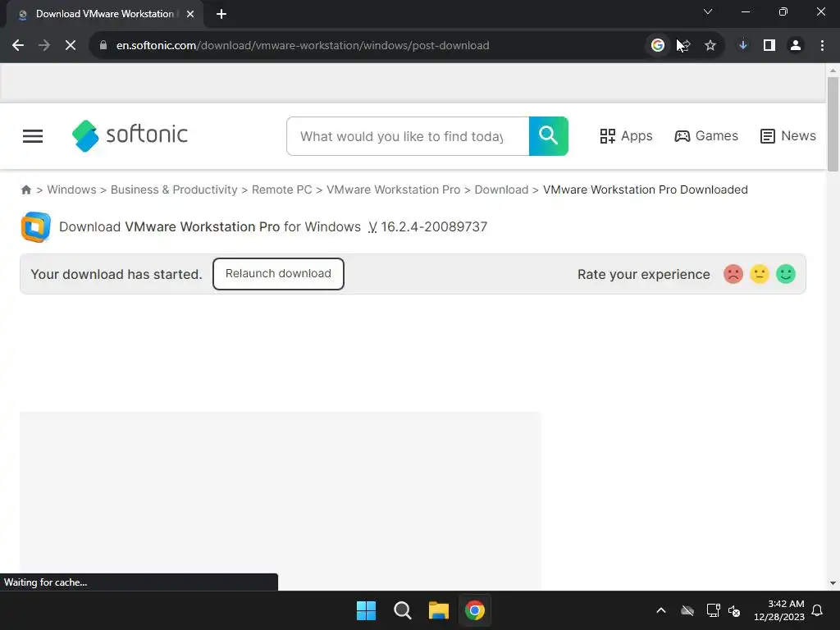Open the Apps section
Viewport: 840px width, 630px height.
tap(626, 136)
